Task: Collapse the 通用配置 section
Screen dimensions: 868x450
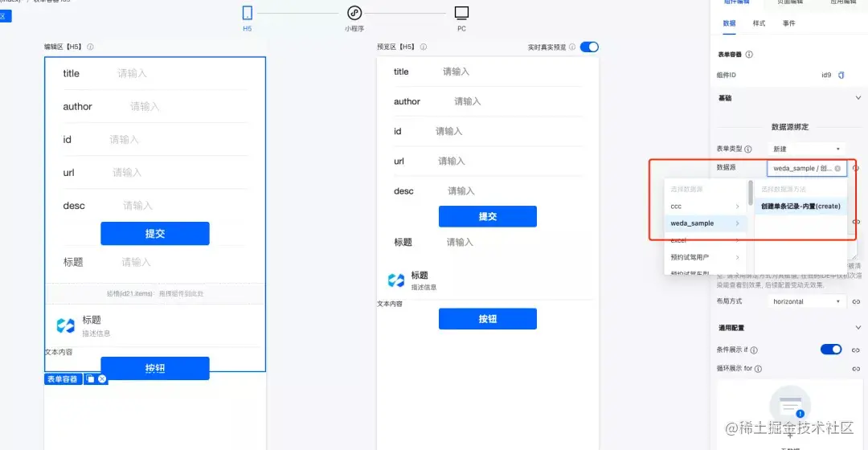Action: [x=858, y=328]
